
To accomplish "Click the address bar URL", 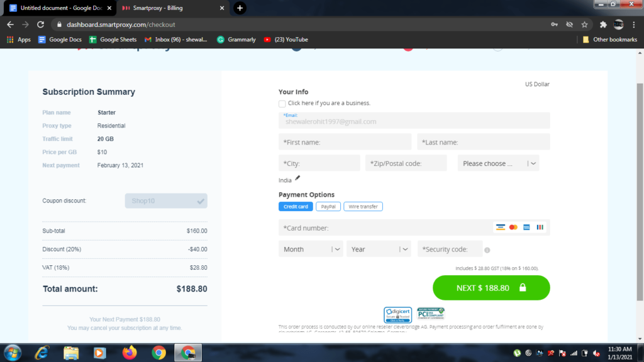I will coord(121,25).
